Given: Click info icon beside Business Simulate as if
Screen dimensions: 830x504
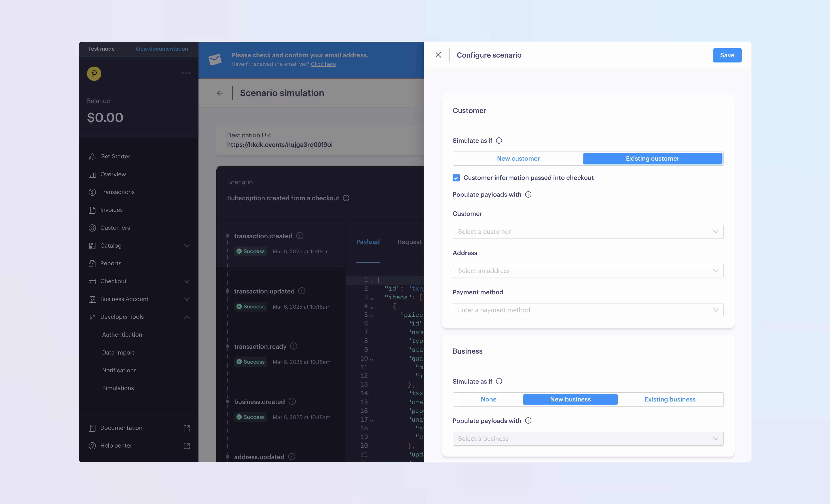Looking at the screenshot, I should [499, 381].
